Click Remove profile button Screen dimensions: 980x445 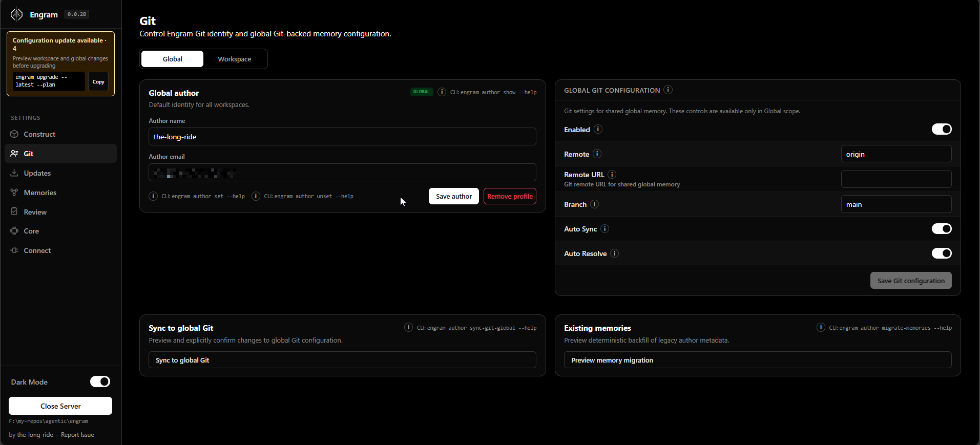pyautogui.click(x=510, y=196)
